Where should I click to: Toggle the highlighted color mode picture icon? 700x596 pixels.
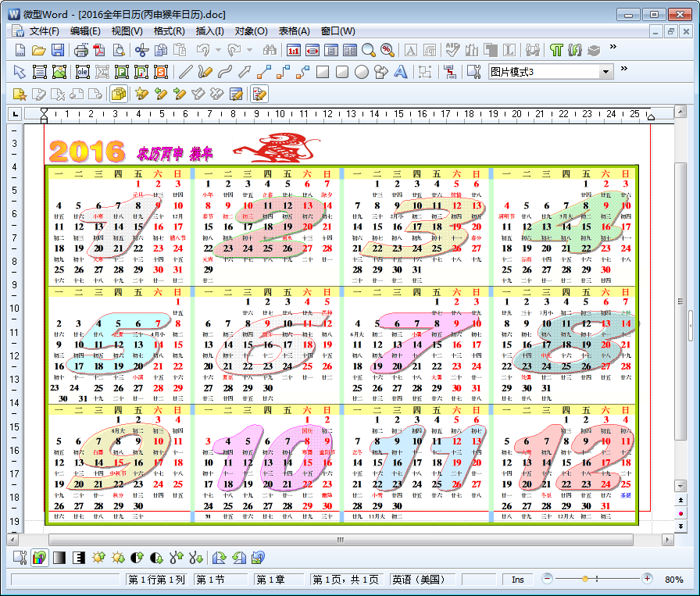click(39, 558)
